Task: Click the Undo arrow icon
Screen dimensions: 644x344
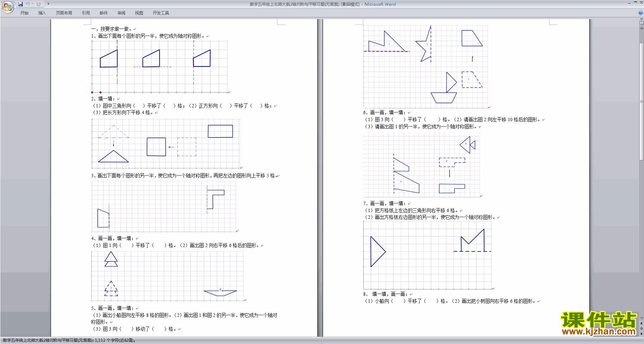Action: tap(28, 4)
